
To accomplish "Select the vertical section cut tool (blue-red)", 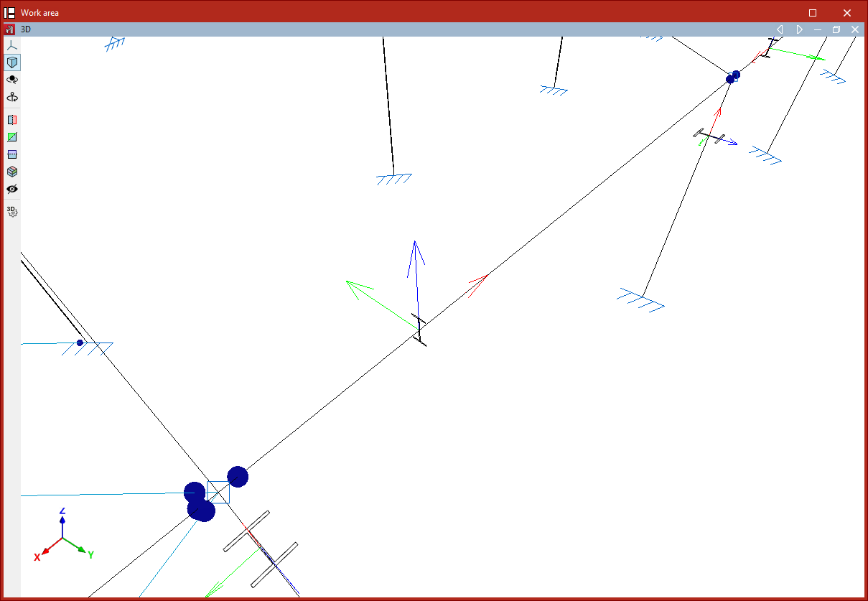I will [x=11, y=120].
